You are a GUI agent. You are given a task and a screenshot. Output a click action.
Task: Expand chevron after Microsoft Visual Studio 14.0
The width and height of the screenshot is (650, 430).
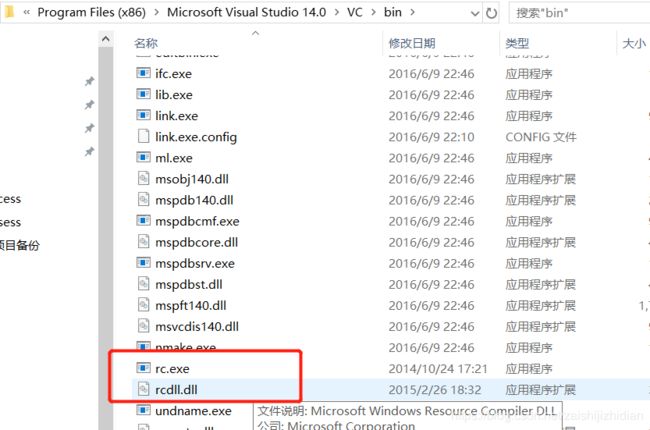[337, 13]
